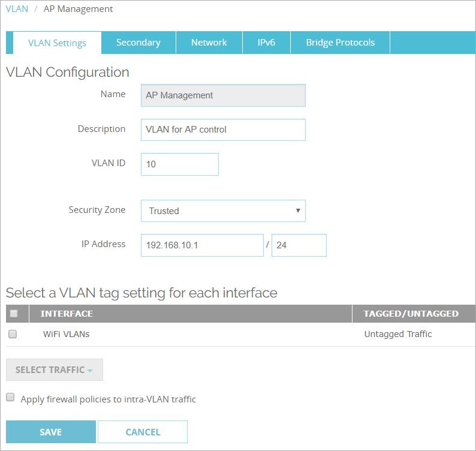Toggle the select-all interfaces header checkbox
Screen dimensions: 476x451
[x=14, y=314]
